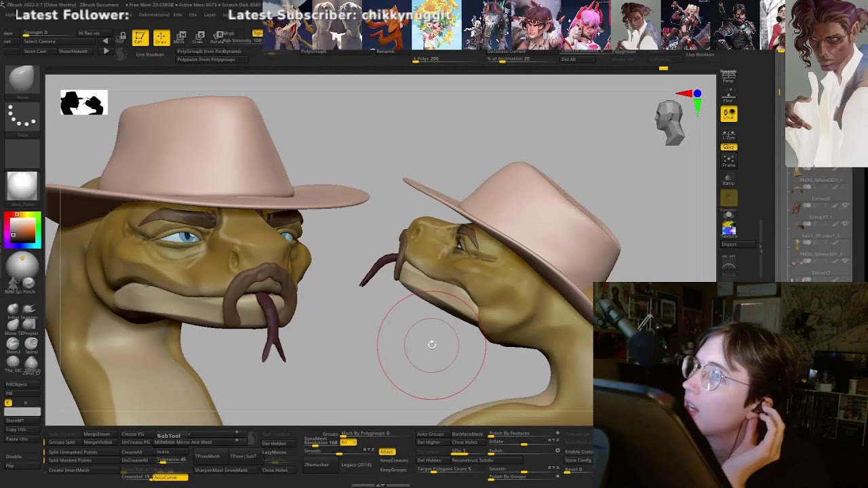Image resolution: width=868 pixels, height=488 pixels.
Task: Toggle Live Boolean mode
Action: click(x=150, y=54)
